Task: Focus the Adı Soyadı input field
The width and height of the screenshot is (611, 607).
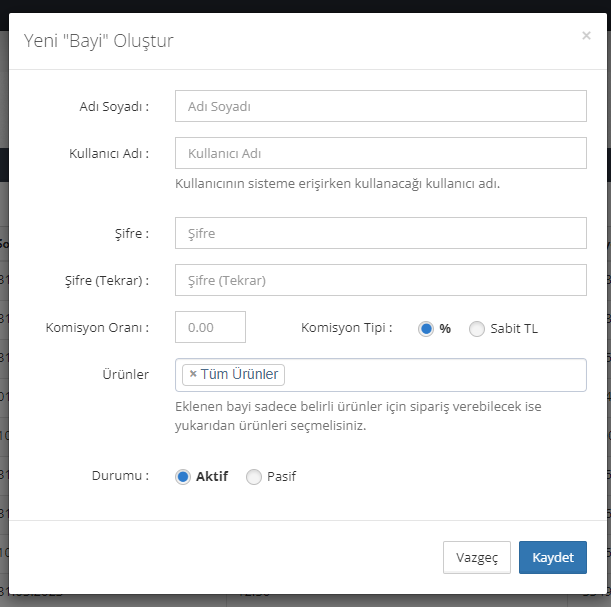Action: tap(380, 106)
